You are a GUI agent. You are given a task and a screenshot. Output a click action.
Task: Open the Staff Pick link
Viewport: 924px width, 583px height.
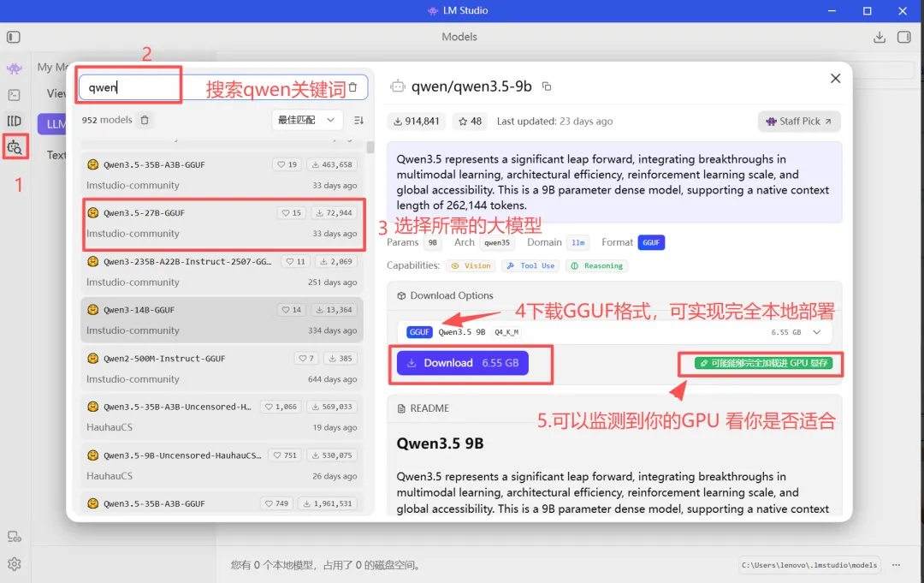pos(799,121)
